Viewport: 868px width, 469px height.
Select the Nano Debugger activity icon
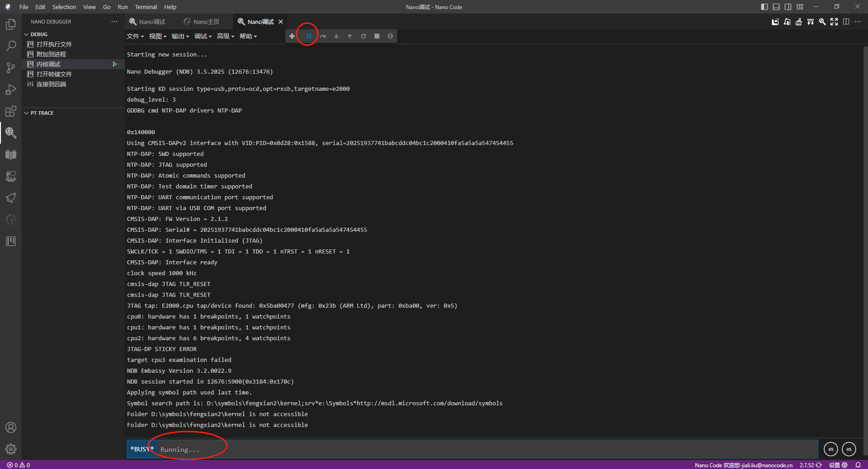(11, 133)
